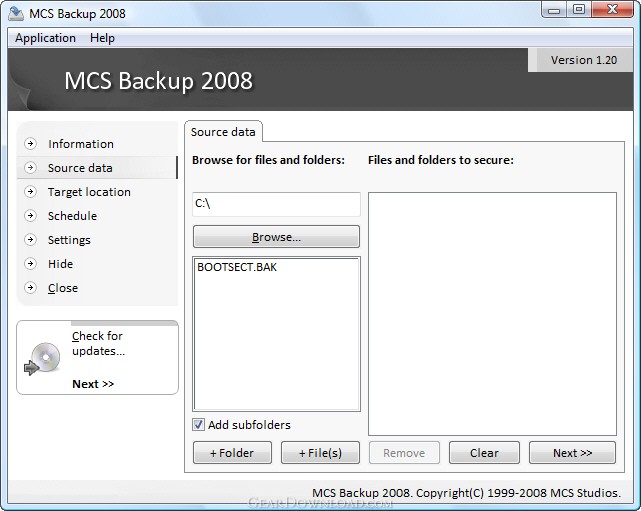Choose Close in the sidebar

click(x=63, y=288)
